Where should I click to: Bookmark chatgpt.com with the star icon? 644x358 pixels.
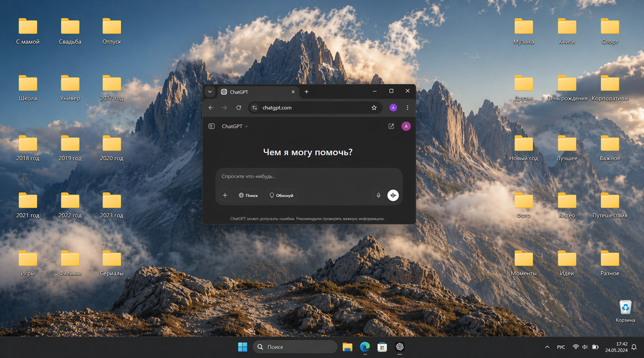(x=374, y=108)
